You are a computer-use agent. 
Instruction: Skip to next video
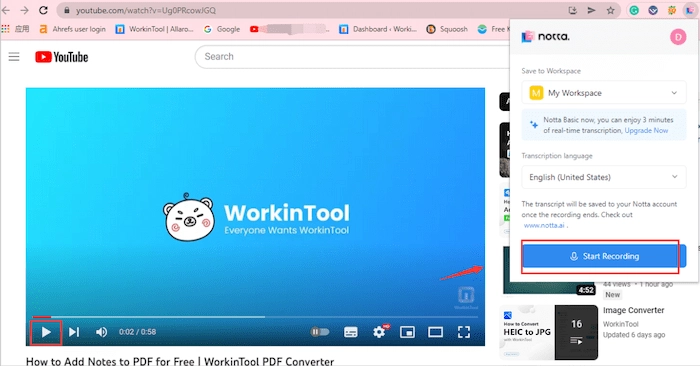click(74, 332)
